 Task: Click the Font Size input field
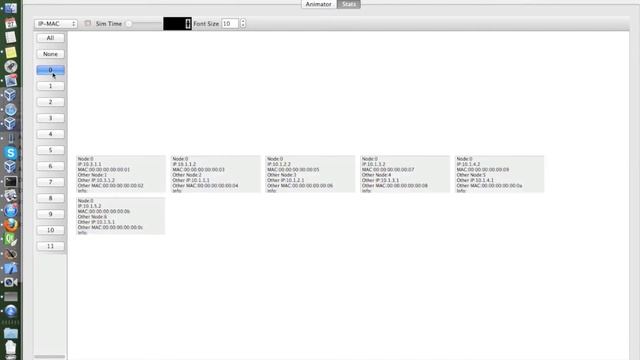pos(230,24)
